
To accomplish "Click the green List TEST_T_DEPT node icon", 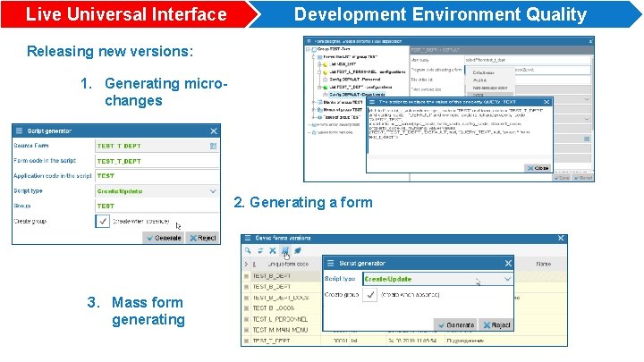I will [x=326, y=88].
